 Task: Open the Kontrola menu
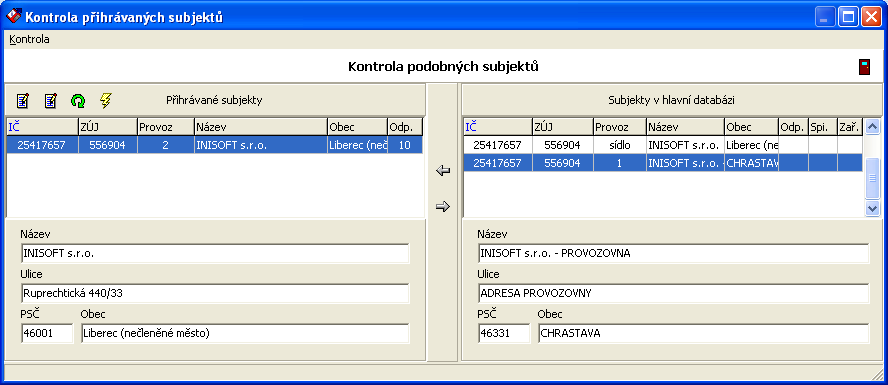pos(29,40)
